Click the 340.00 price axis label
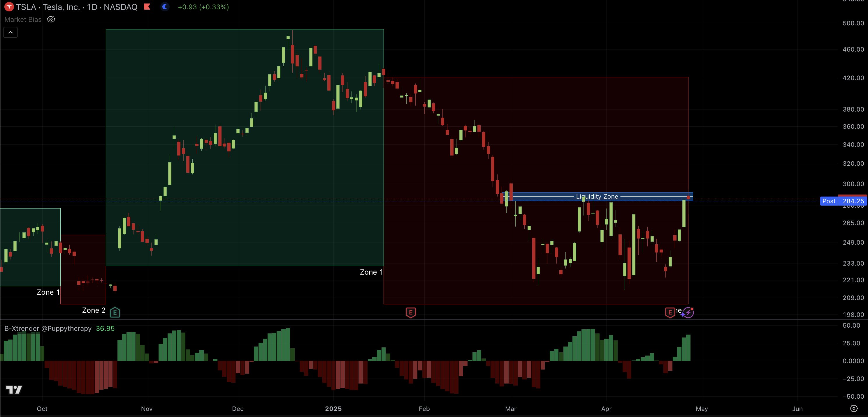This screenshot has width=868, height=417. (853, 145)
